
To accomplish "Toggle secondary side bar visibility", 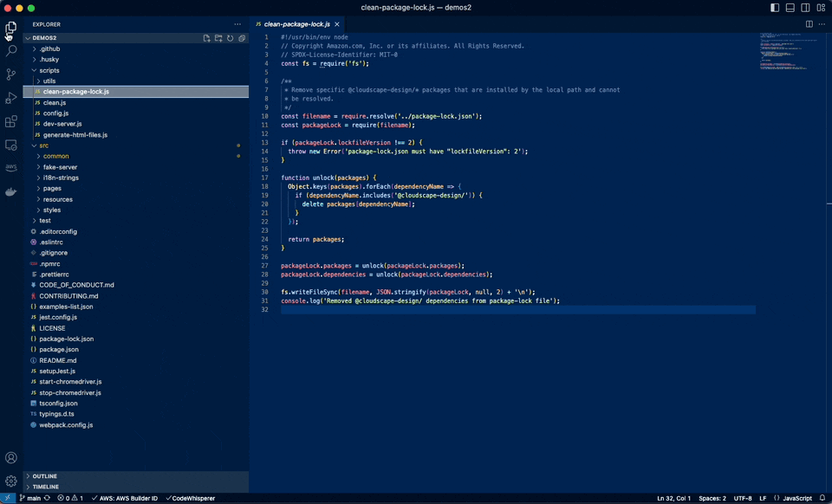I will 805,8.
